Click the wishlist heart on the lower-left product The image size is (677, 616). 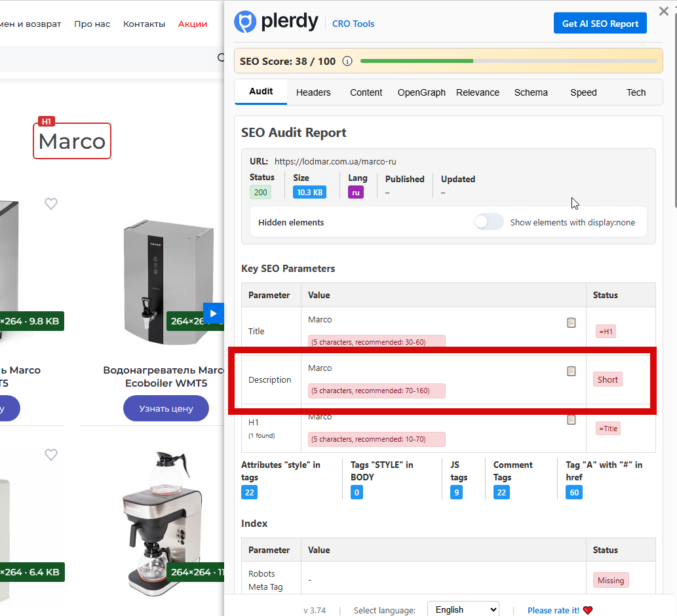point(51,454)
